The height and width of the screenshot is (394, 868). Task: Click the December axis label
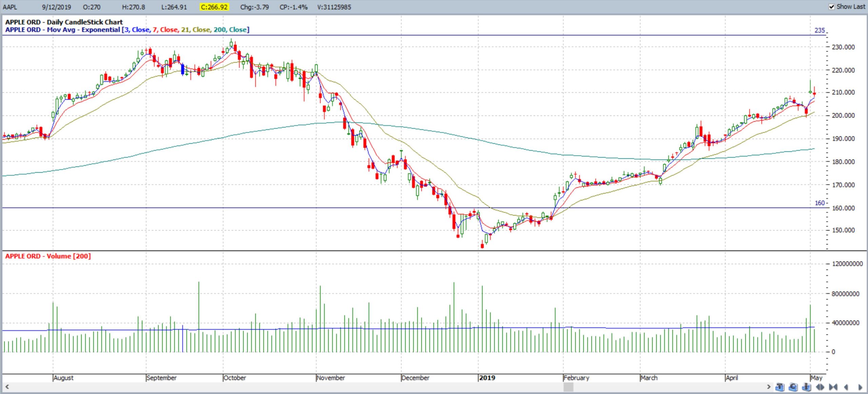415,378
